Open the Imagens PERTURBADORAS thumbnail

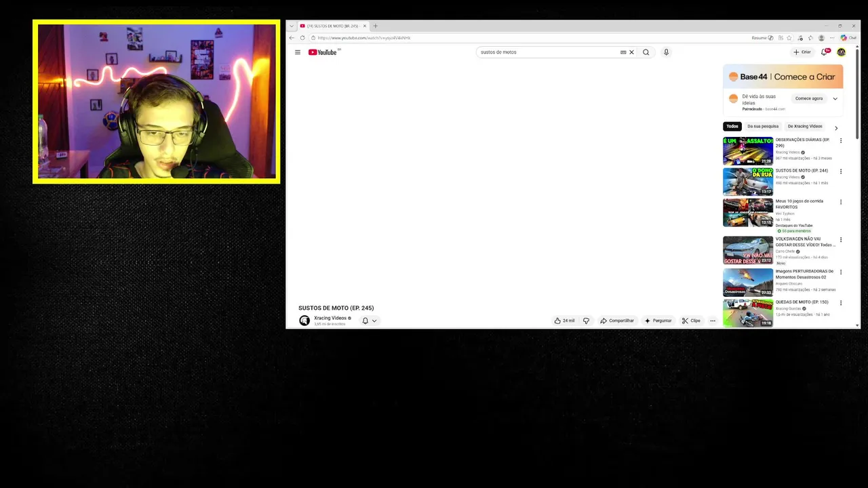tap(748, 282)
